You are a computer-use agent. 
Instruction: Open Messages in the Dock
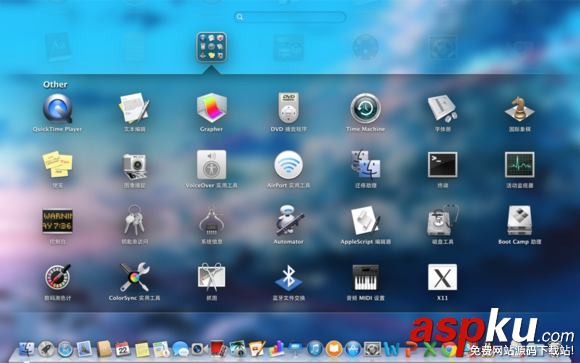point(181,349)
